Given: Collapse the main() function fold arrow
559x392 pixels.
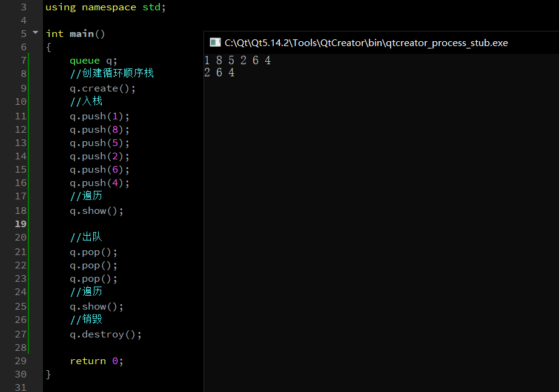Looking at the screenshot, I should coord(35,33).
